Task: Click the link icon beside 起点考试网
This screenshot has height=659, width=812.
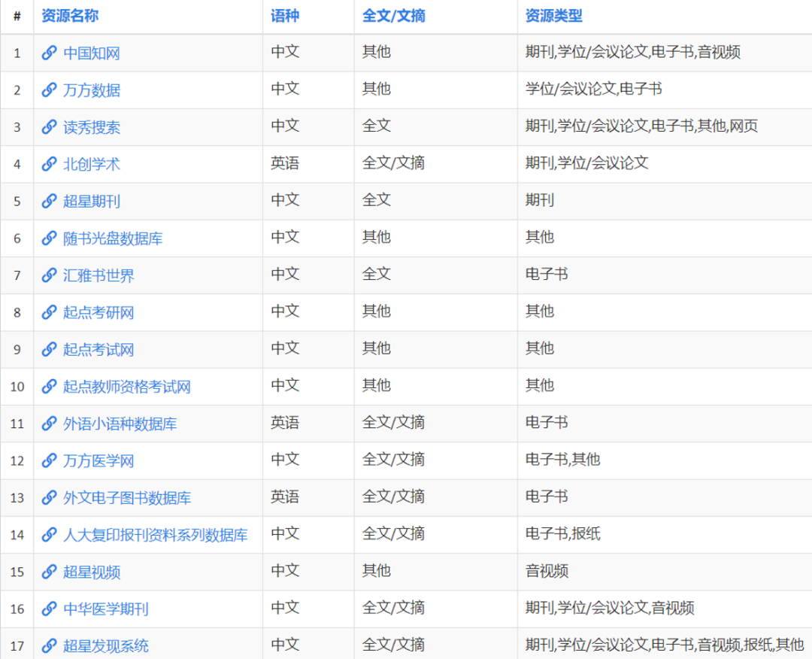Action: point(49,349)
